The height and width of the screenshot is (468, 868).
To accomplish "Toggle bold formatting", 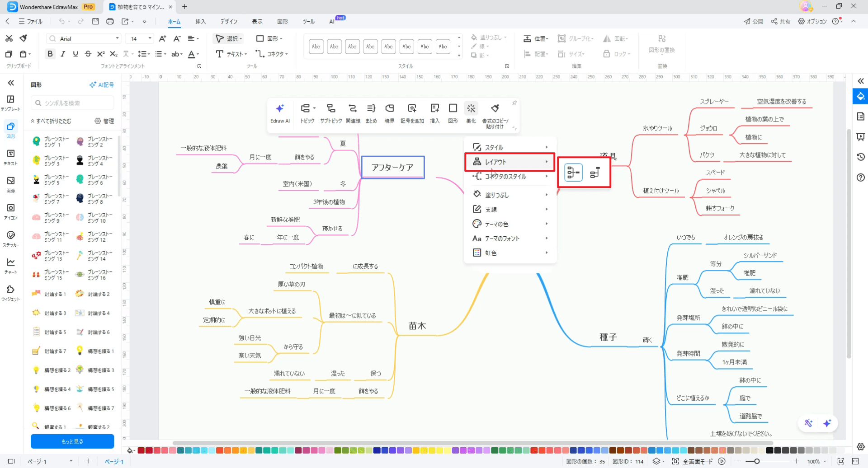I will click(50, 54).
